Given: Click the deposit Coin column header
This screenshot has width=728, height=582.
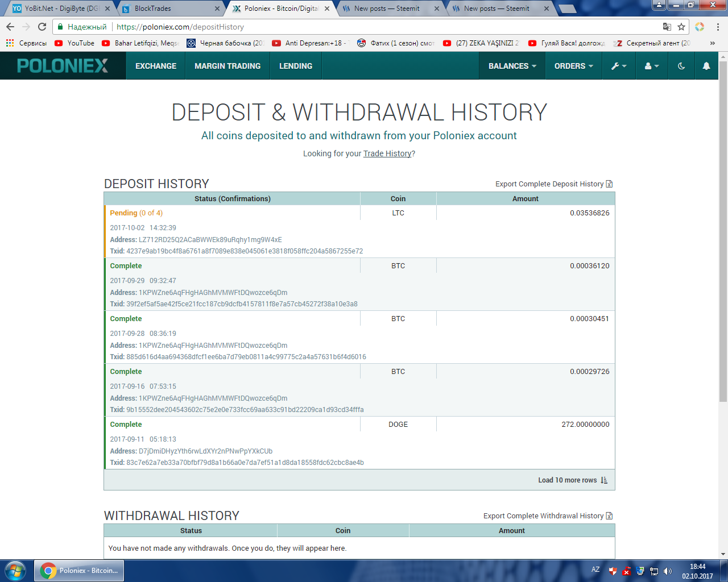Looking at the screenshot, I should (x=398, y=199).
